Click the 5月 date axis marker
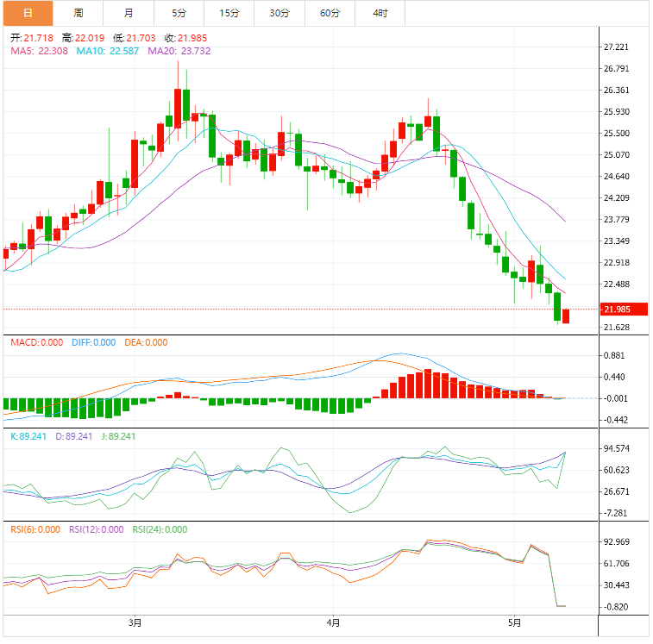The height and width of the screenshot is (644, 653). click(x=514, y=623)
